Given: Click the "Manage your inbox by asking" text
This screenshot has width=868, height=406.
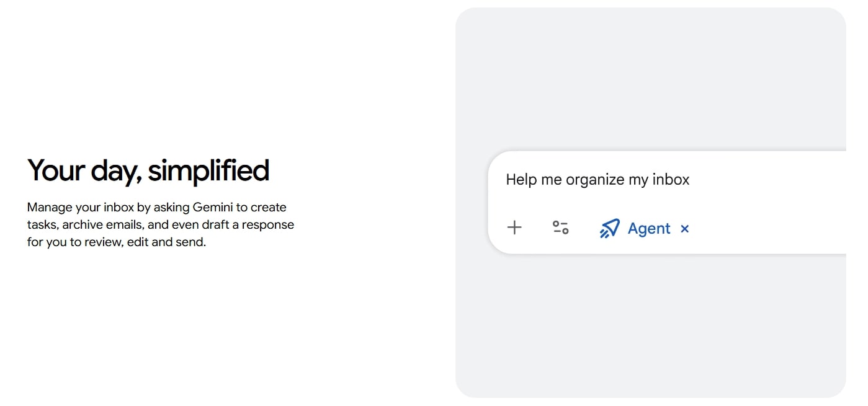Looking at the screenshot, I should (99, 207).
